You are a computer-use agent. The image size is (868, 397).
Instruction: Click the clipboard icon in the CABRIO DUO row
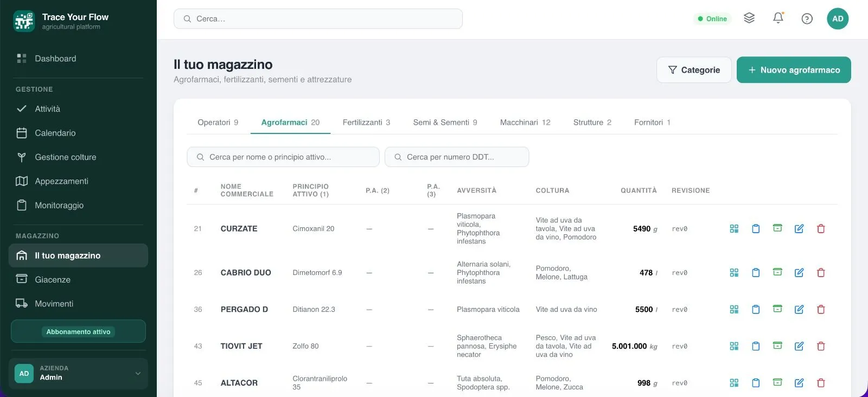[756, 273]
